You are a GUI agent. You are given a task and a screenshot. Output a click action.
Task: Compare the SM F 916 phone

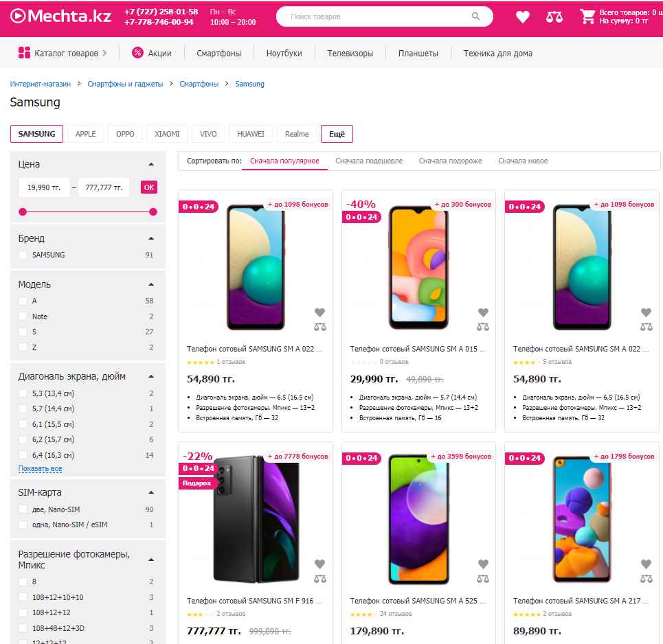point(319,579)
